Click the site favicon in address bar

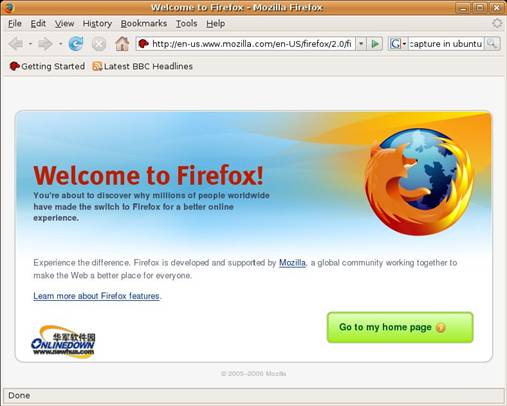tap(143, 44)
